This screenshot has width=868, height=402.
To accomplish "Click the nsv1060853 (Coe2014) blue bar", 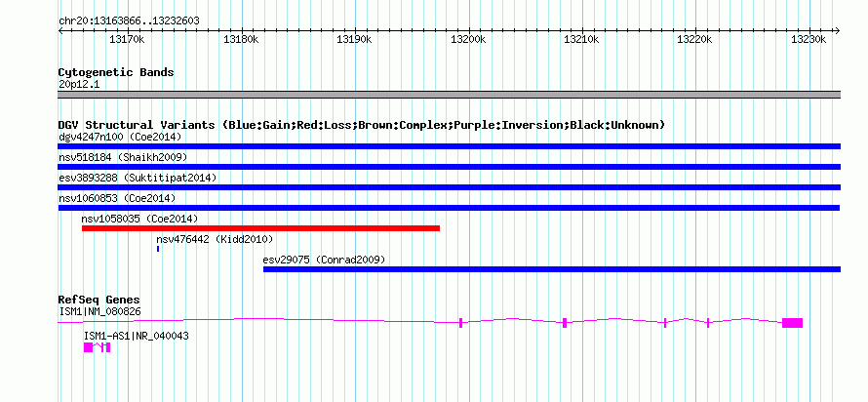I will 449,208.
